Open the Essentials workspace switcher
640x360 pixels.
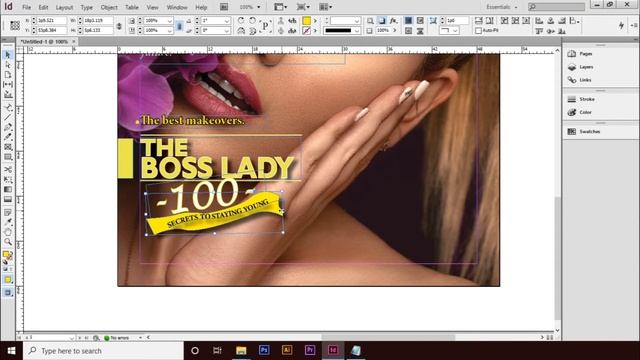(x=501, y=7)
